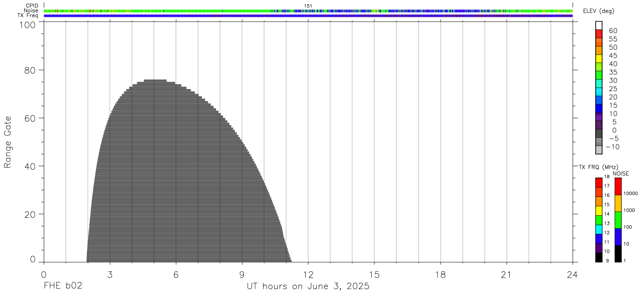Click the 'UT hours on June 3, 2025' axis title
Viewport: 644px width, 297px height.
point(308,287)
